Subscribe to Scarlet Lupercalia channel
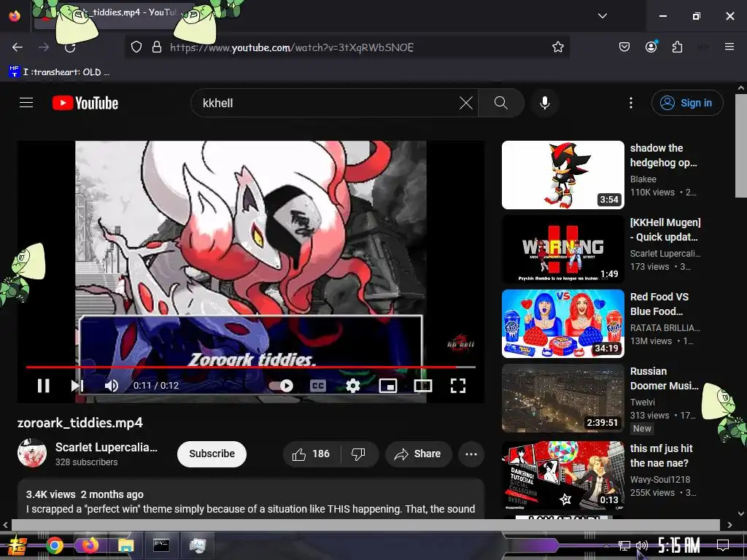 tap(212, 454)
